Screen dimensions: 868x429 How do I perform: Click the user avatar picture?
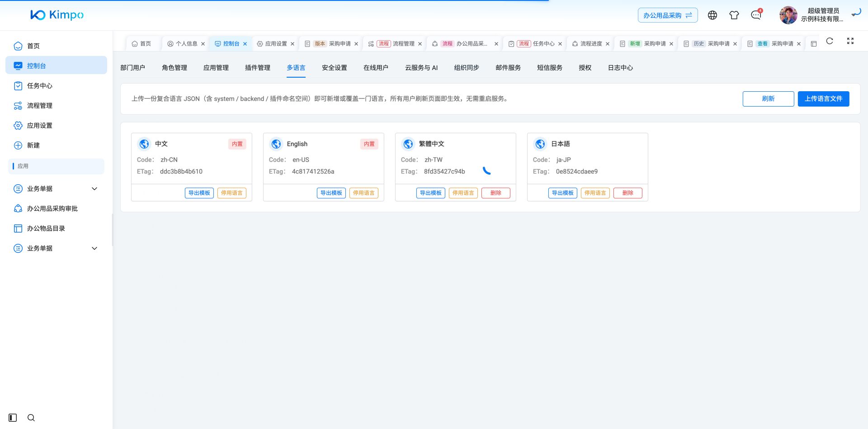788,15
